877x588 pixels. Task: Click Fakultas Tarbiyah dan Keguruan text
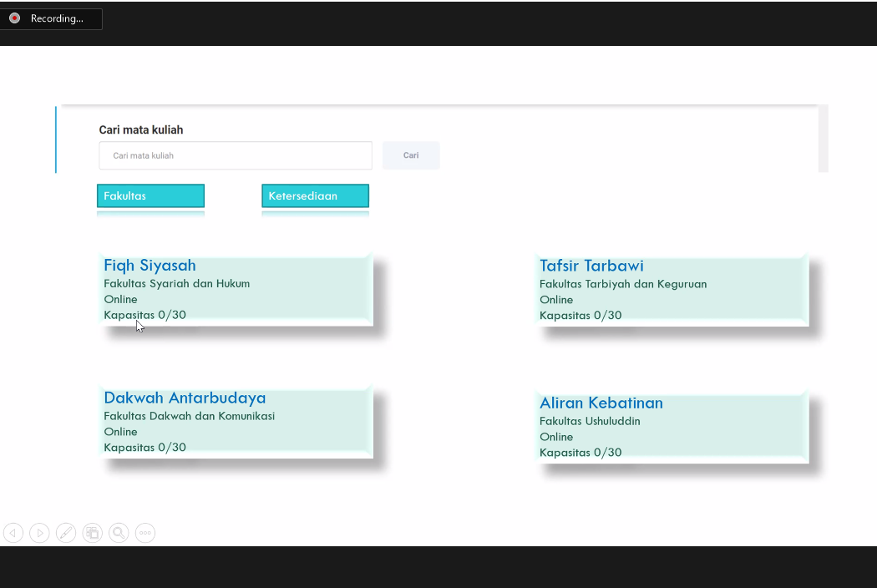(623, 284)
